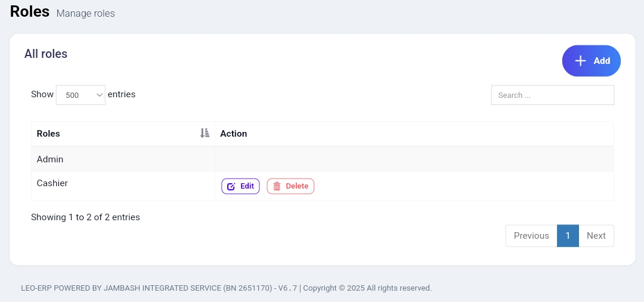Focus the Search roles input field
The height and width of the screenshot is (302, 644).
tap(552, 95)
